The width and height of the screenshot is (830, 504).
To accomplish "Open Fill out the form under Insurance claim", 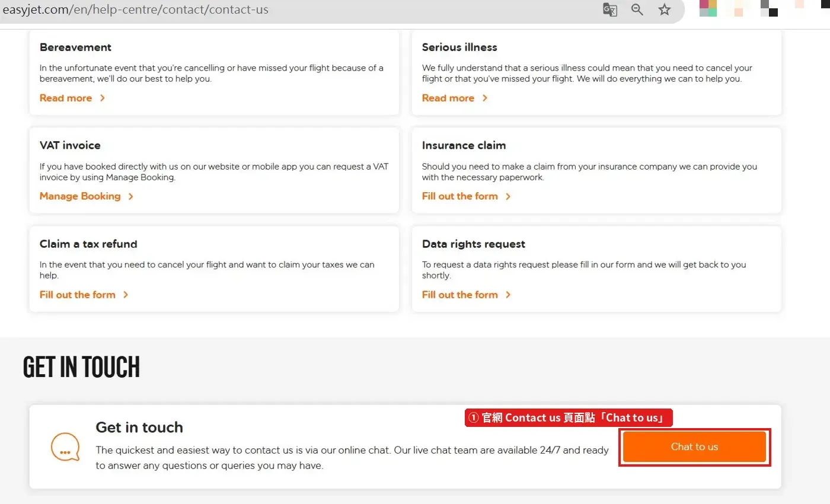I will pyautogui.click(x=460, y=196).
